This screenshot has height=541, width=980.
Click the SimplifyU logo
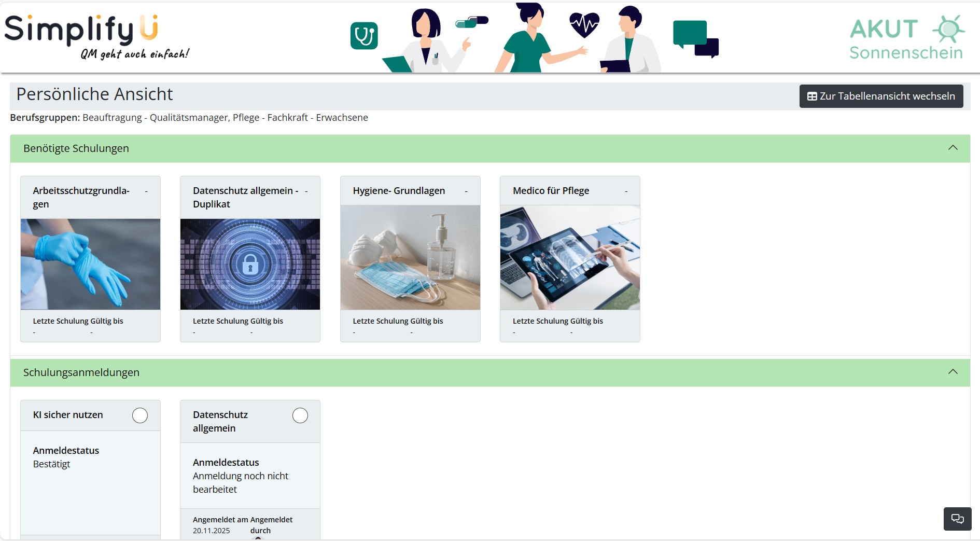(96, 36)
